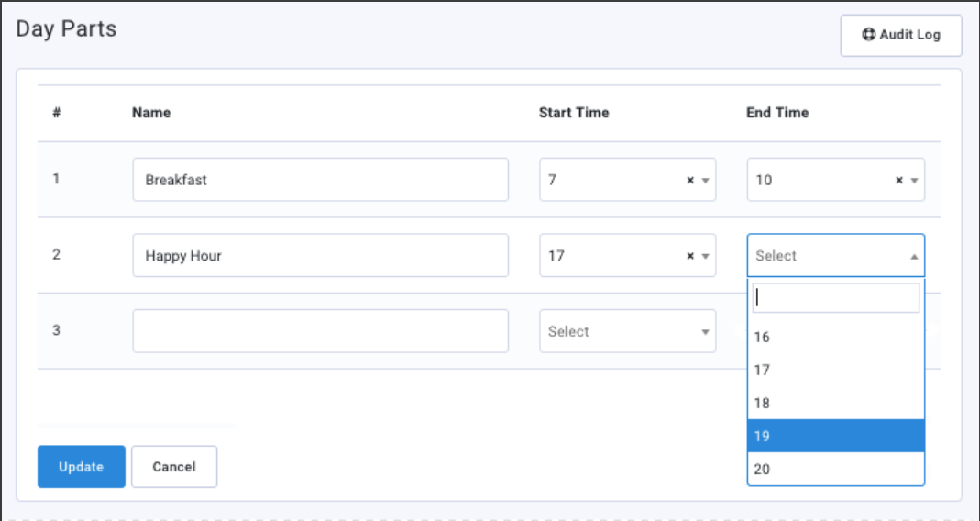This screenshot has height=521, width=980.
Task: Edit the Breakfast name field
Action: [320, 180]
